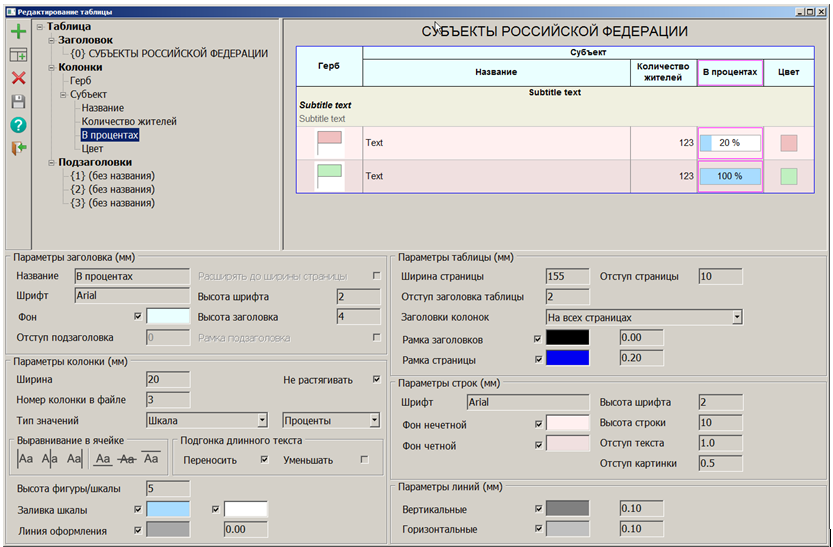The height and width of the screenshot is (547, 833).
Task: Click the floppy disk save icon
Action: 18,101
